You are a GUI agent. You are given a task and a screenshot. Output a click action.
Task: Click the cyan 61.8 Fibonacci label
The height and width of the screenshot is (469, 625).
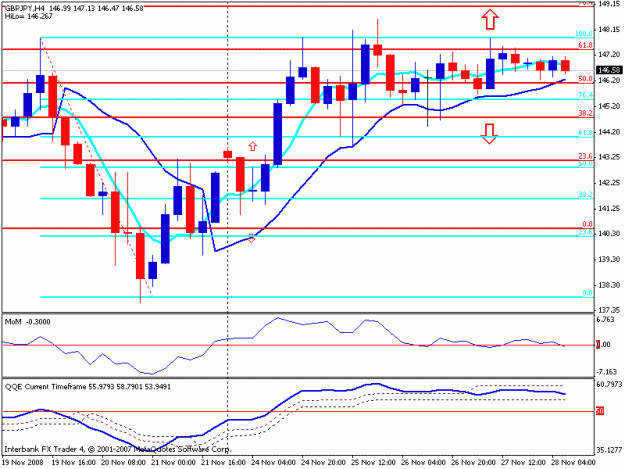click(586, 133)
